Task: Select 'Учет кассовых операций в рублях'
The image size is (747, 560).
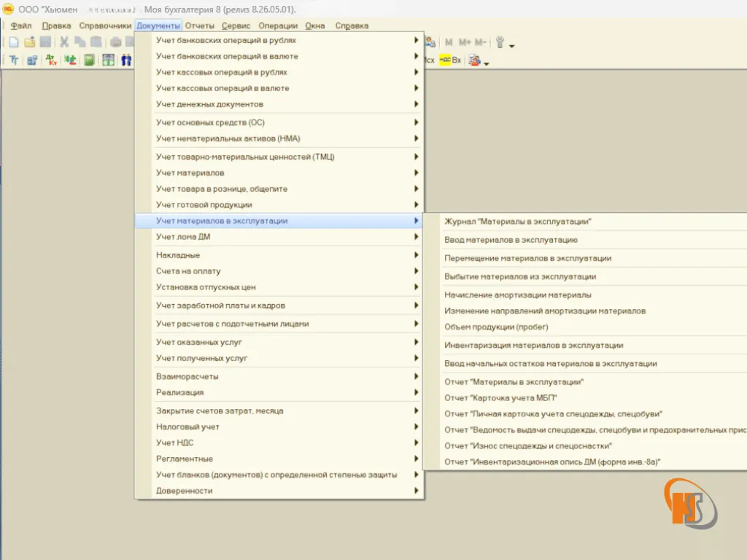Action: (x=279, y=72)
